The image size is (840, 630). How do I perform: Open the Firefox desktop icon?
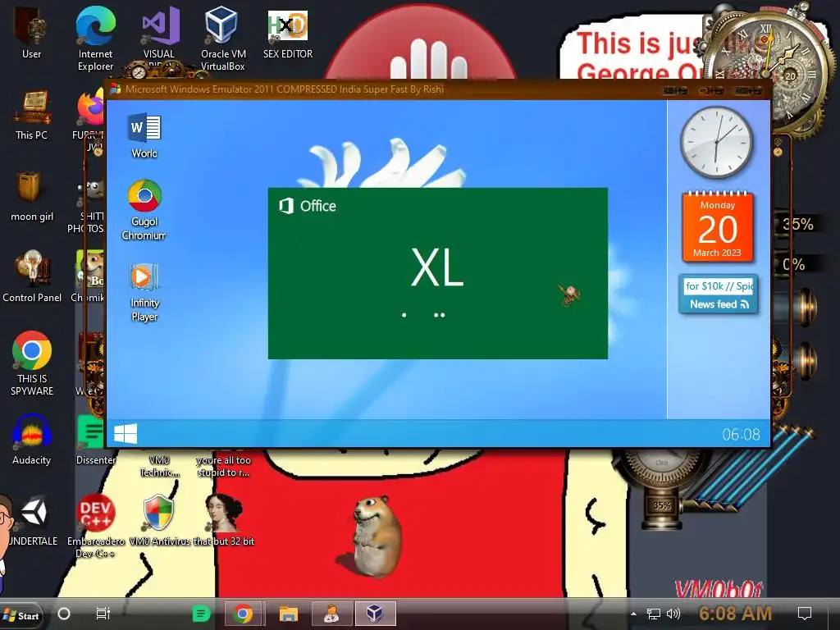(91, 107)
